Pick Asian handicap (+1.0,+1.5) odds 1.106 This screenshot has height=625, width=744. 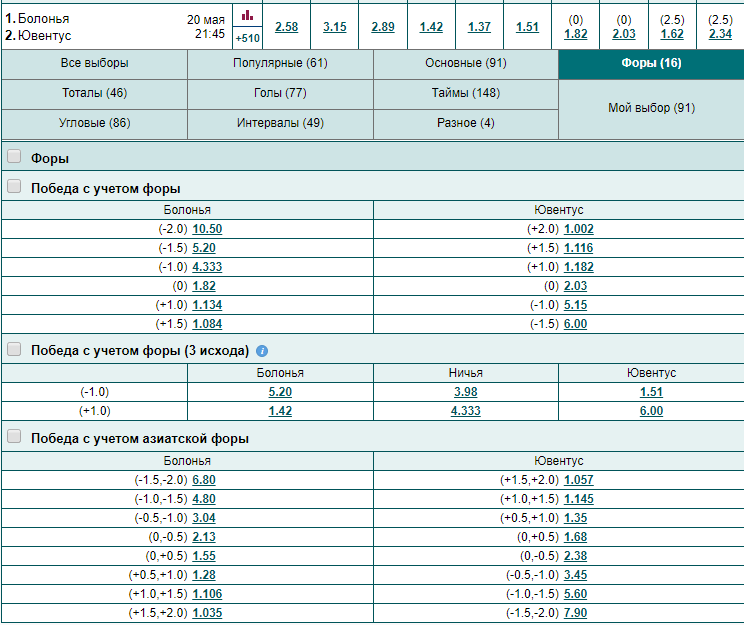pos(207,594)
